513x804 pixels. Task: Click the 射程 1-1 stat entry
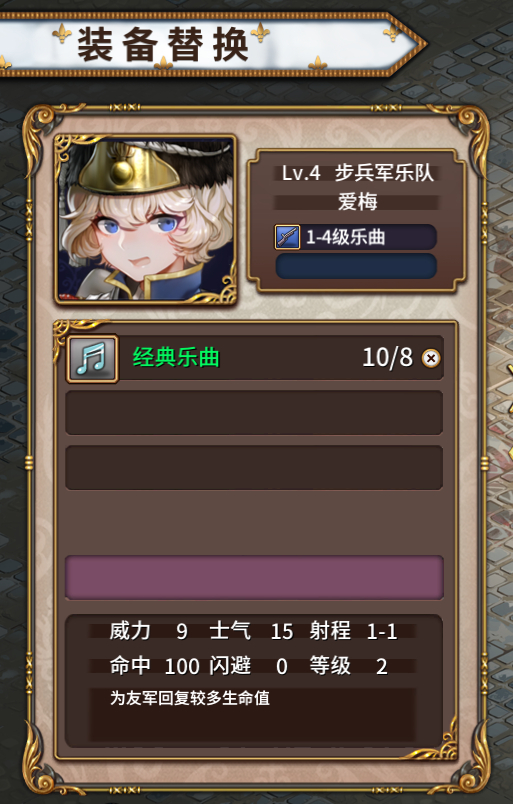pyautogui.click(x=353, y=631)
